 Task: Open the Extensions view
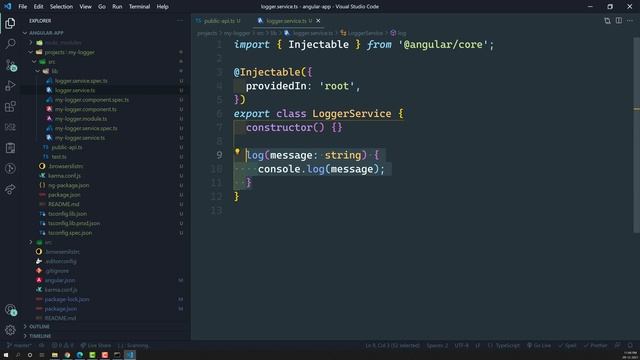click(10, 107)
